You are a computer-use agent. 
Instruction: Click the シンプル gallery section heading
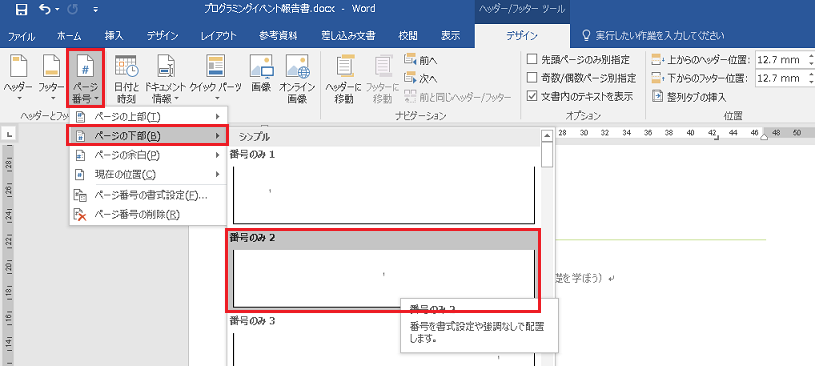coord(254,137)
